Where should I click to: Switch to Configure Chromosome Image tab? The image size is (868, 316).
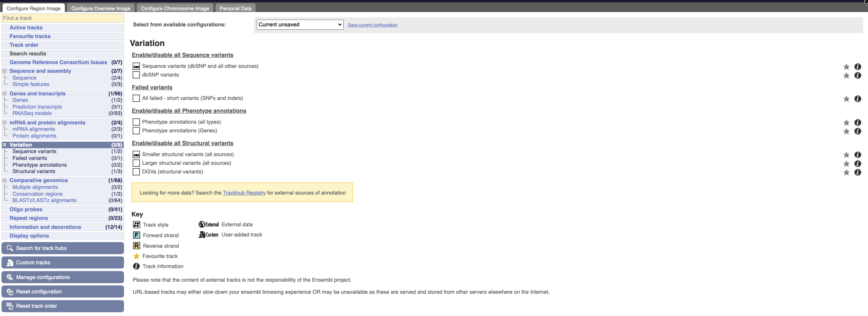pyautogui.click(x=175, y=8)
